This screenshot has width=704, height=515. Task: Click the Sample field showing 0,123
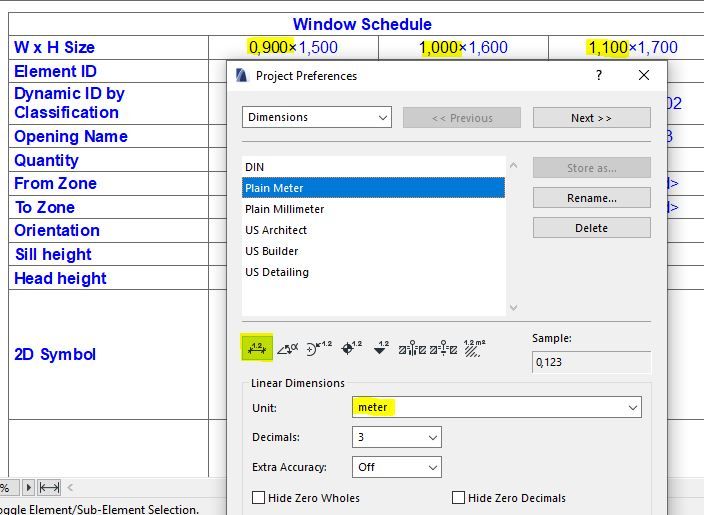[x=591, y=362]
